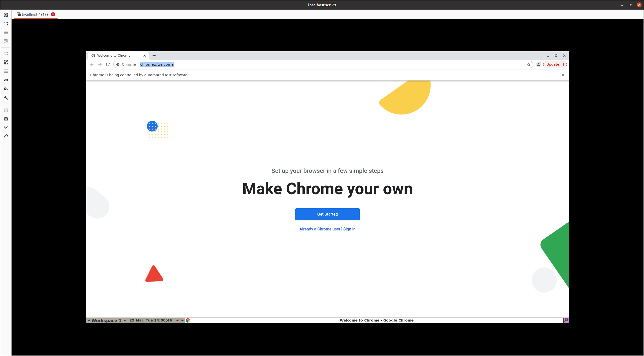Viewport: 644px width, 356px height.
Task: Click the multi-monitor window icon in Remmina sidebar
Action: [6, 41]
